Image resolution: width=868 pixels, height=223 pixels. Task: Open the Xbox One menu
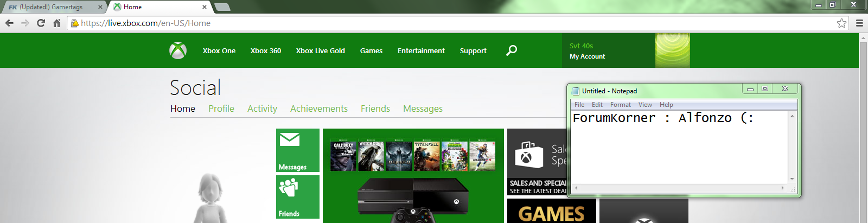pos(219,50)
